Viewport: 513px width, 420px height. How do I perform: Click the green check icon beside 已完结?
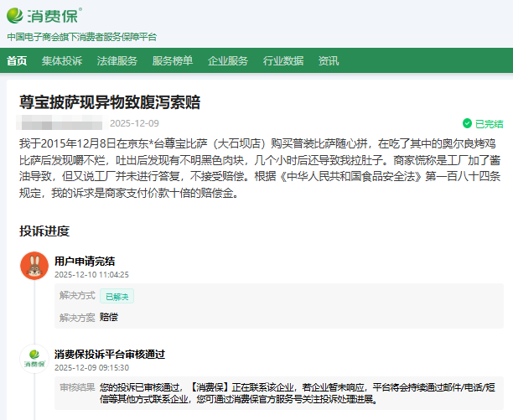(x=467, y=123)
